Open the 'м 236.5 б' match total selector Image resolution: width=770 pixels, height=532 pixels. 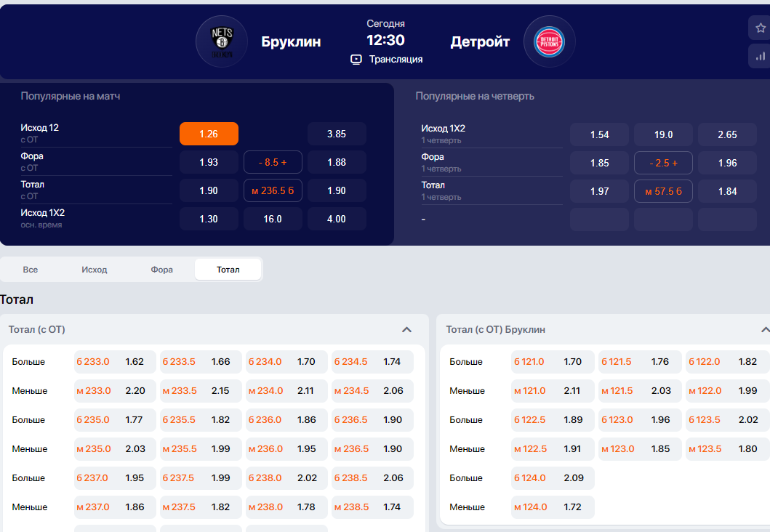(273, 191)
